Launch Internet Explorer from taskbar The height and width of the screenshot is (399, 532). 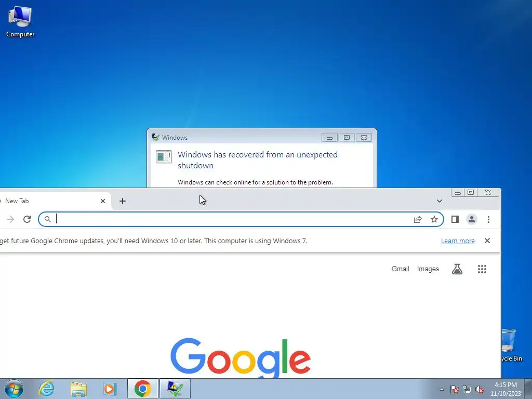46,389
